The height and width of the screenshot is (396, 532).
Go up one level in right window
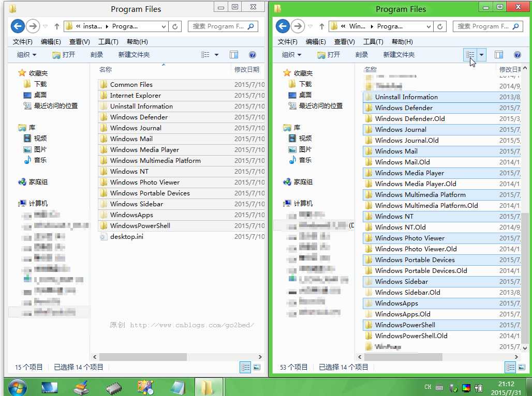click(322, 26)
